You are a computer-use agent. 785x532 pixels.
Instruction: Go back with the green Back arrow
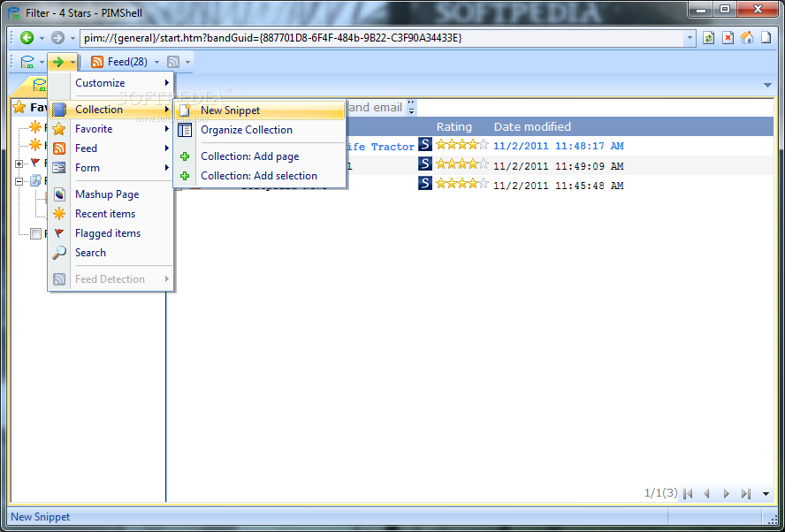pyautogui.click(x=27, y=37)
